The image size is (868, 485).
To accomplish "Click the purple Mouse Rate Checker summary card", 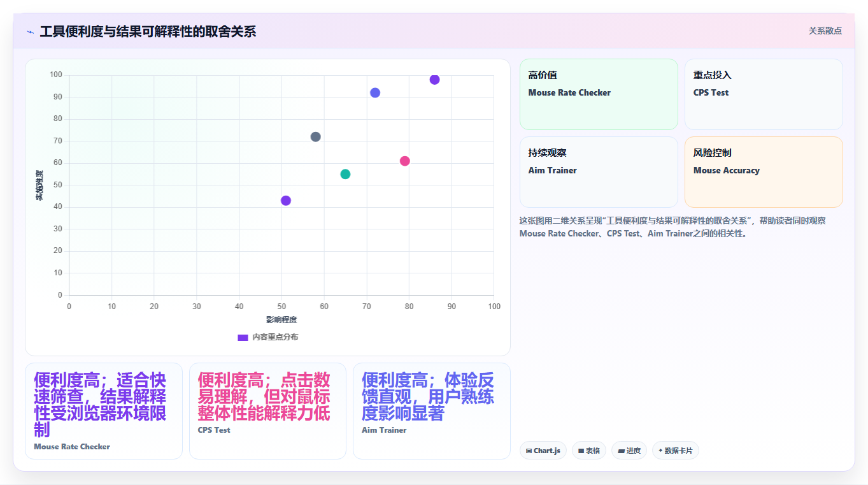I will [x=104, y=411].
